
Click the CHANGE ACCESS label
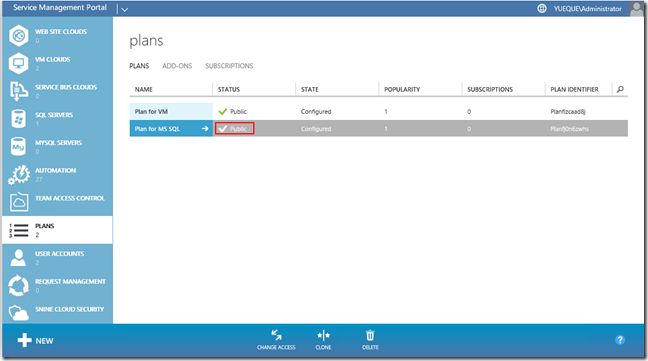276,347
